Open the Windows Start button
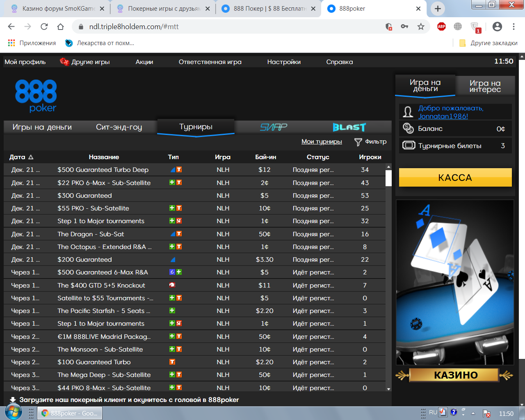525x420 pixels. coord(13,413)
